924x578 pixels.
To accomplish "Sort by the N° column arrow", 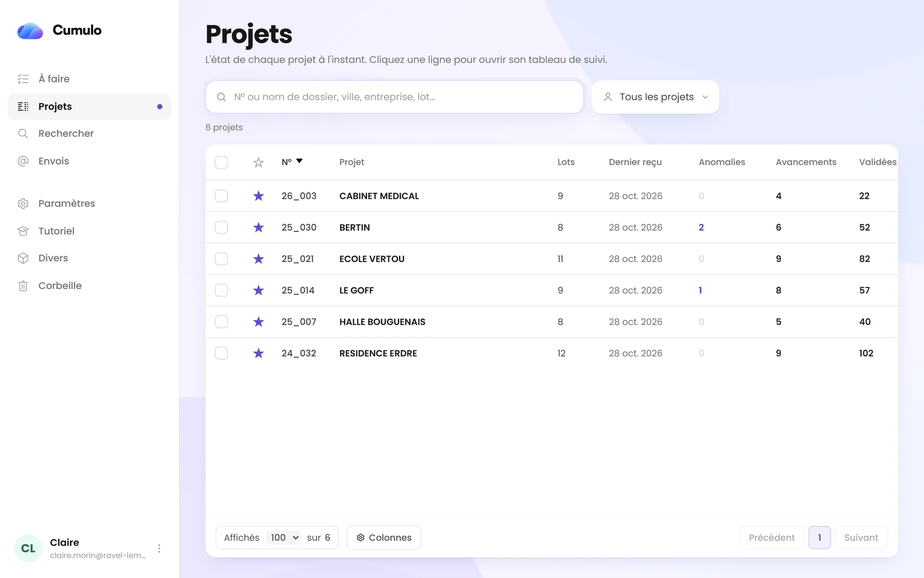I will (x=299, y=161).
